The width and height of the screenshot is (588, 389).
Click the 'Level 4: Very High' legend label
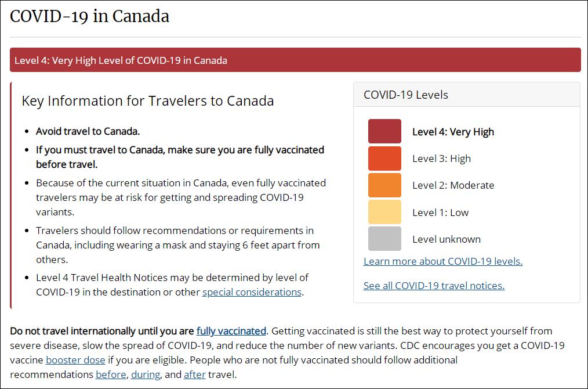(x=453, y=132)
